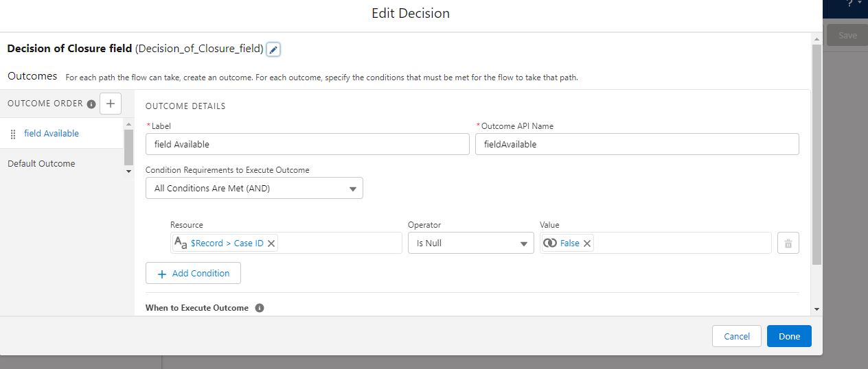The image size is (868, 369).
Task: Click the Label input field
Action: (307, 144)
